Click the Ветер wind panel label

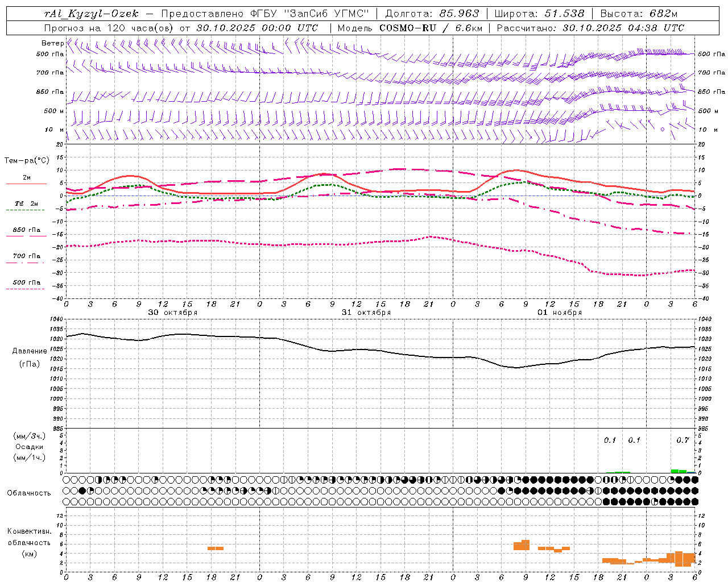pos(53,43)
